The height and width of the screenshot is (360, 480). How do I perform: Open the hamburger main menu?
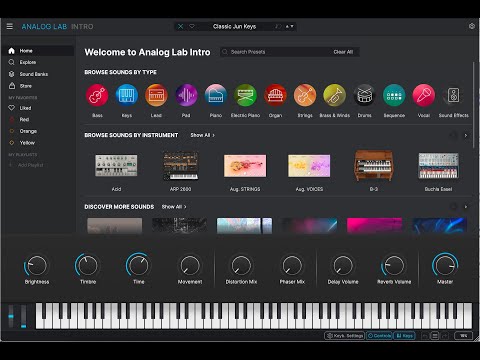pos(10,26)
